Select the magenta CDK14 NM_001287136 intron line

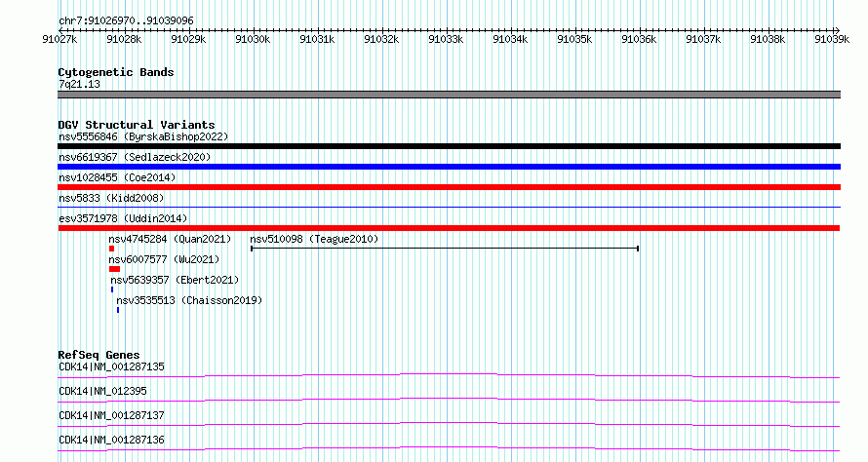click(449, 448)
